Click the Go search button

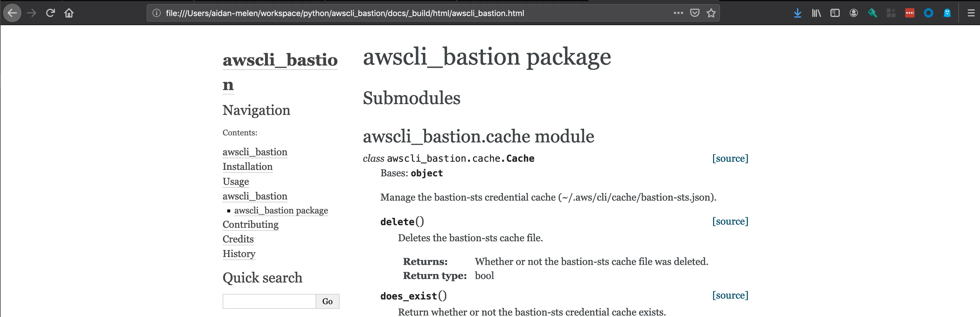click(x=327, y=302)
